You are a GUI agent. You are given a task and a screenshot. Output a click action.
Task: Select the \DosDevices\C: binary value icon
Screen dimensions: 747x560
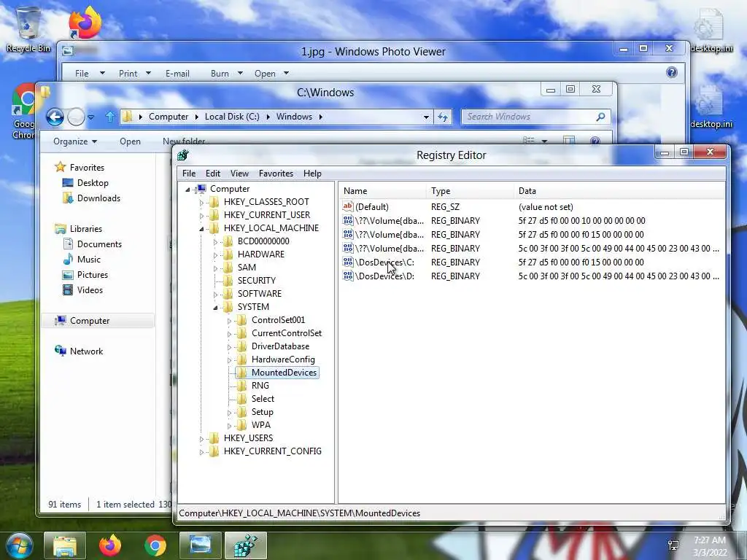click(348, 262)
